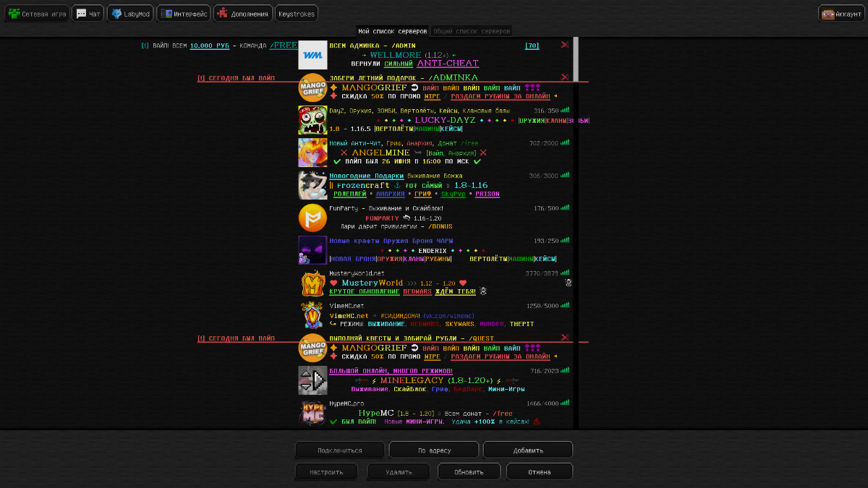This screenshot has width=868, height=488.
Task: Click the По адресу button
Action: [x=434, y=450]
